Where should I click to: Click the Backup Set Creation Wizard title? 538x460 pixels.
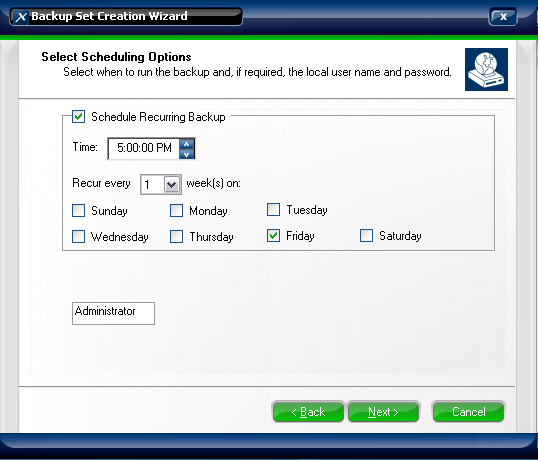(109, 16)
